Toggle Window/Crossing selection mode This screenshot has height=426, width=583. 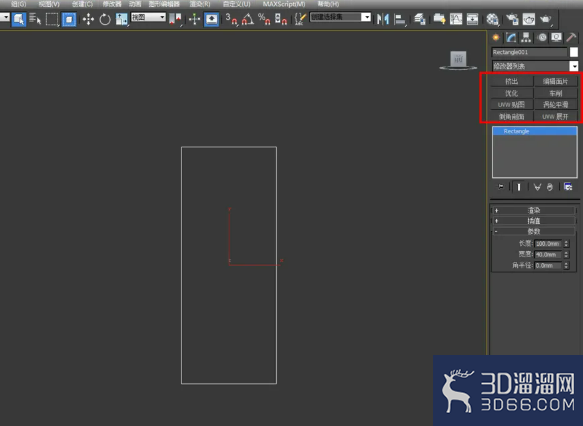69,19
